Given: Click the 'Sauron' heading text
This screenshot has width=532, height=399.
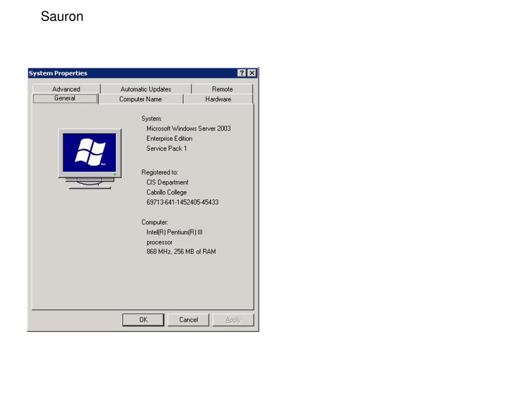Looking at the screenshot, I should (62, 16).
